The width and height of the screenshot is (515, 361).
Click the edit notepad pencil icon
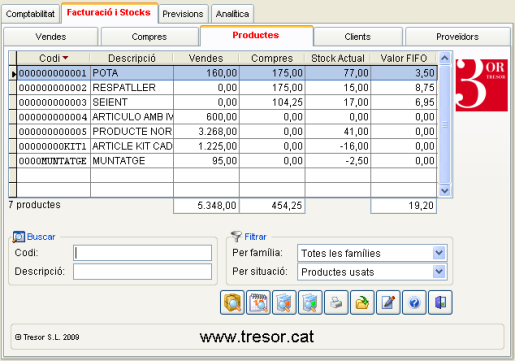pos(388,302)
